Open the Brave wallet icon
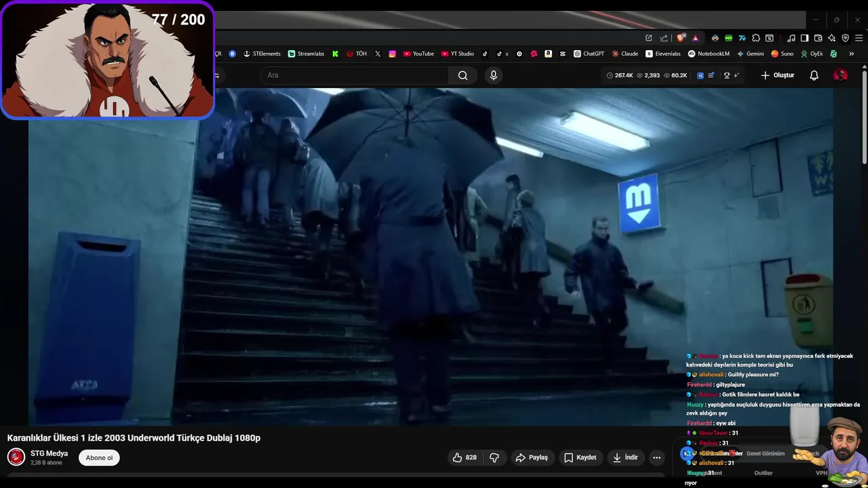 tap(818, 38)
